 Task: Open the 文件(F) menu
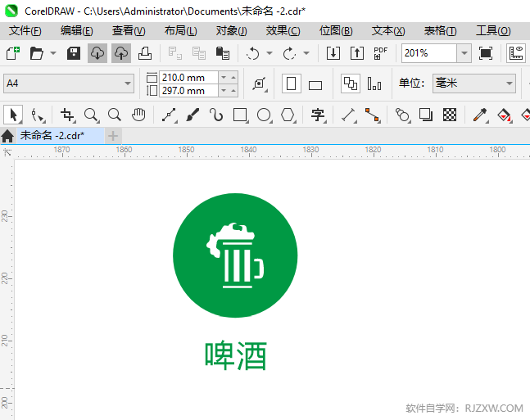(x=25, y=31)
